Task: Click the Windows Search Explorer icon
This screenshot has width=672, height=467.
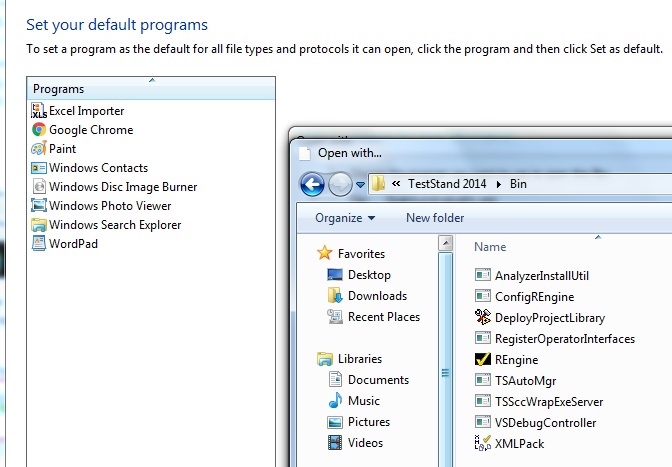Action: (39, 225)
